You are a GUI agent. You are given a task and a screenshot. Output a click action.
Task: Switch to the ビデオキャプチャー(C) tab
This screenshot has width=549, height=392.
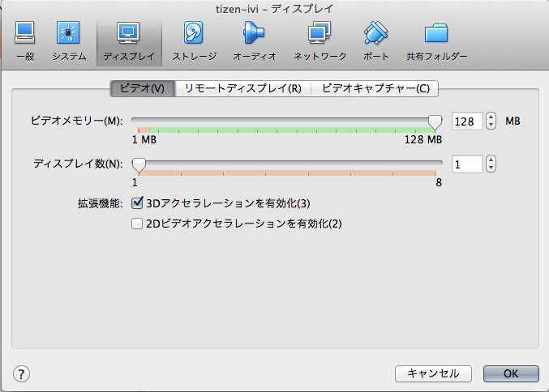click(375, 88)
